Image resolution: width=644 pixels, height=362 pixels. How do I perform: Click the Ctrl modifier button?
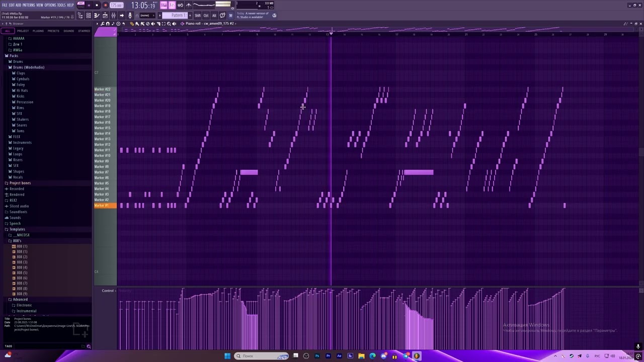206,16
